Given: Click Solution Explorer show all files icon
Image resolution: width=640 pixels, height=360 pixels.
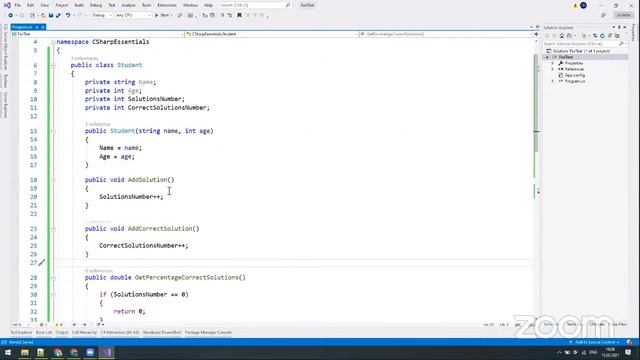Looking at the screenshot, I should 617,36.
